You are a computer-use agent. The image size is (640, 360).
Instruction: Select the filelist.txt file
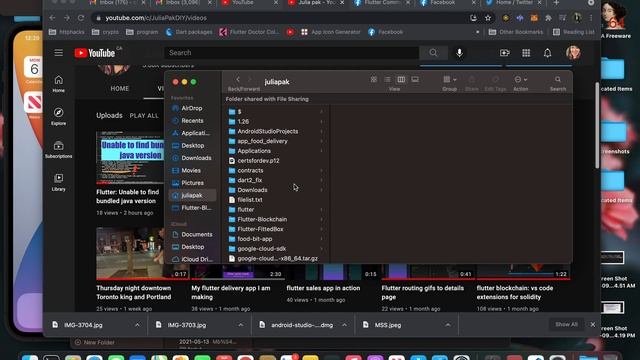click(x=250, y=200)
